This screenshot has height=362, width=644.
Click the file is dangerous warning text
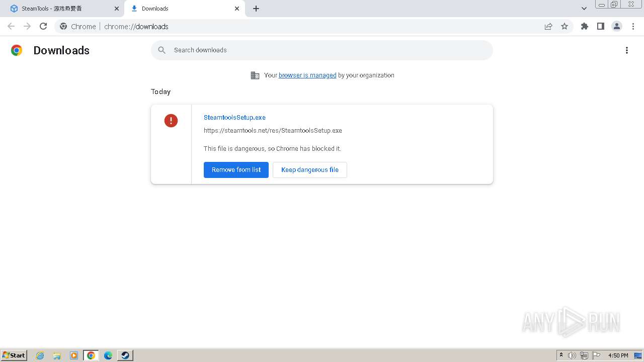(x=272, y=149)
